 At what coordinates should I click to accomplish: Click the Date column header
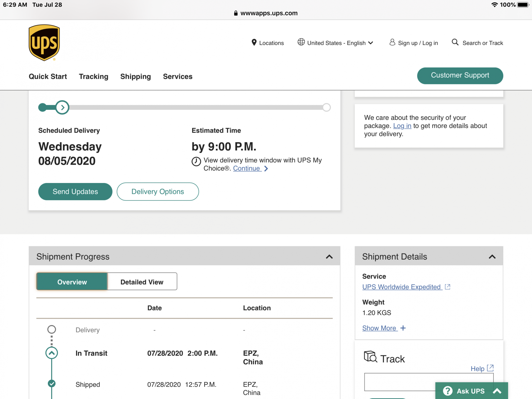coord(155,308)
